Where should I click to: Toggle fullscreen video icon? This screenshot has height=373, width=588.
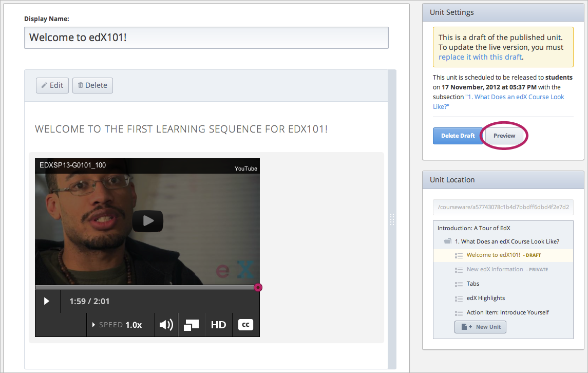click(x=191, y=325)
